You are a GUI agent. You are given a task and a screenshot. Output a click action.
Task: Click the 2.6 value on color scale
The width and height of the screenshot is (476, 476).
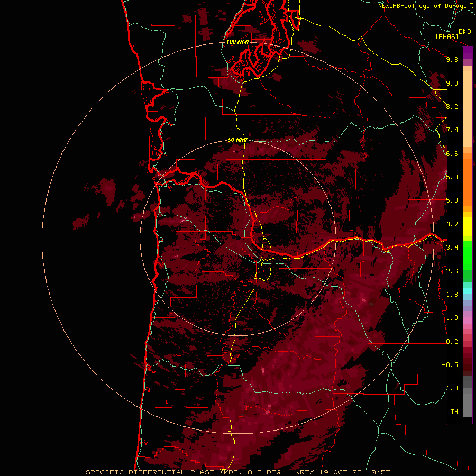pos(452,271)
